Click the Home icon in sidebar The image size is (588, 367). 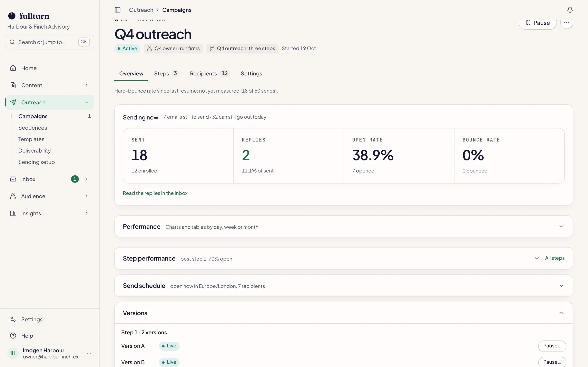[13, 68]
